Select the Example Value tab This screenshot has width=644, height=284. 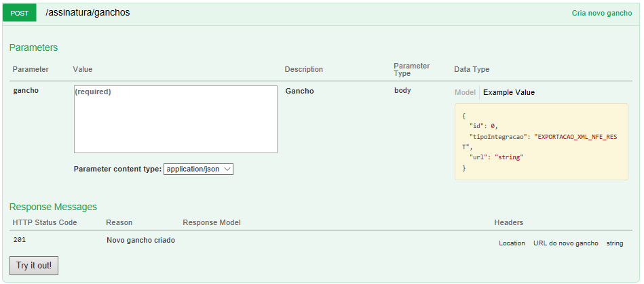[508, 92]
